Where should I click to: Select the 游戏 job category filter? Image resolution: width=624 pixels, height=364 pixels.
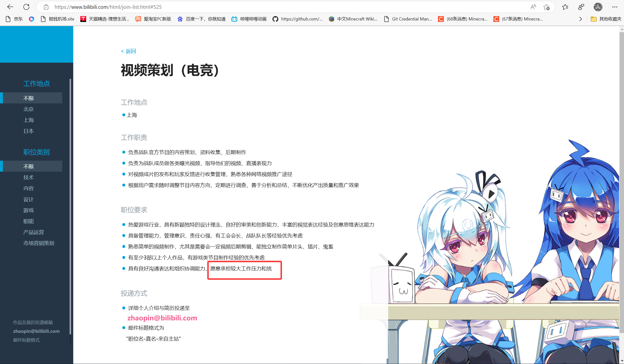coord(29,210)
